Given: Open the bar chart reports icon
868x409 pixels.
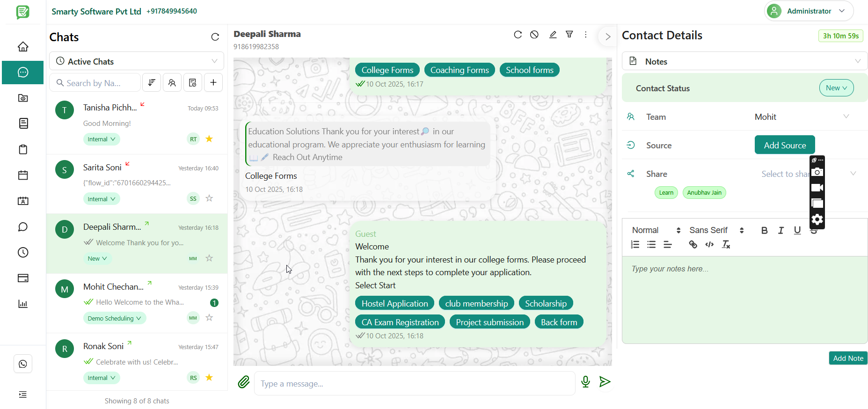Looking at the screenshot, I should (x=23, y=304).
